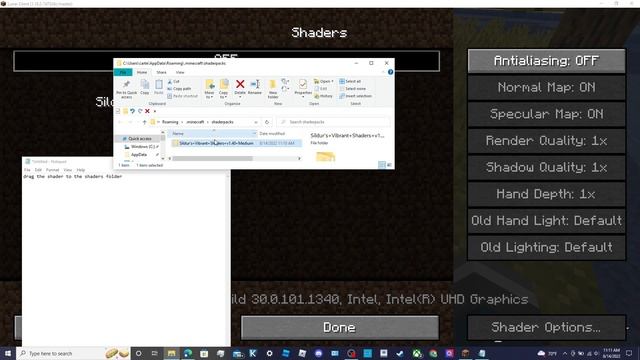Image resolution: width=640 pixels, height=360 pixels.
Task: Open Windows Start menu
Action: click(8, 353)
